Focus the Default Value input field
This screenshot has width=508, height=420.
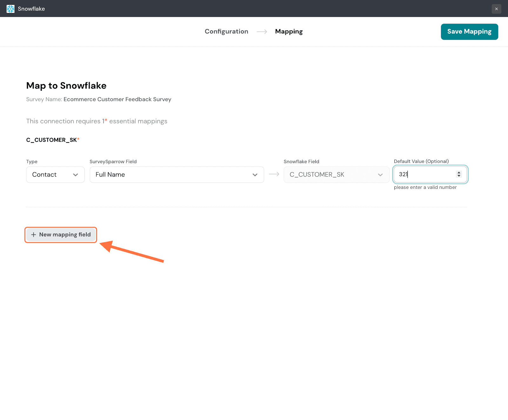[425, 174]
